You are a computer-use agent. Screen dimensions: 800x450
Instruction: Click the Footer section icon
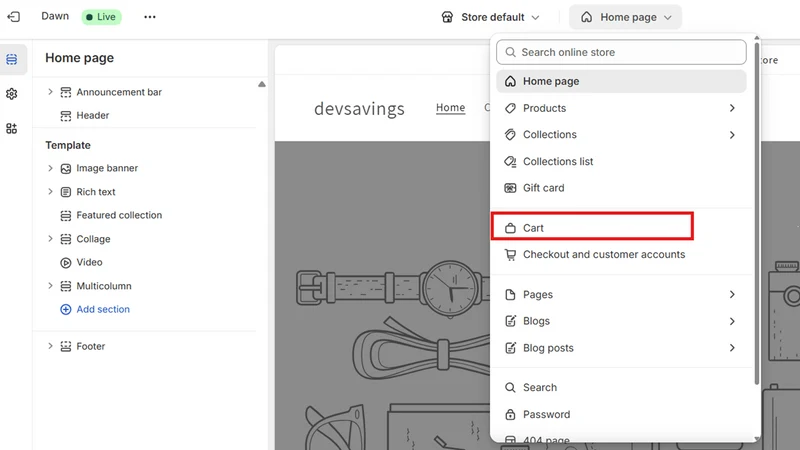coord(66,346)
